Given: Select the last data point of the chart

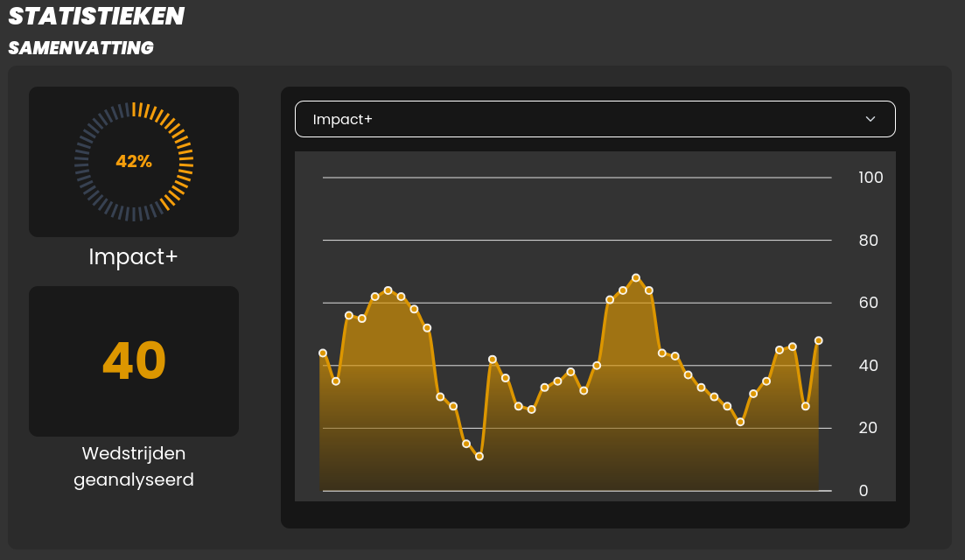Looking at the screenshot, I should [x=819, y=340].
